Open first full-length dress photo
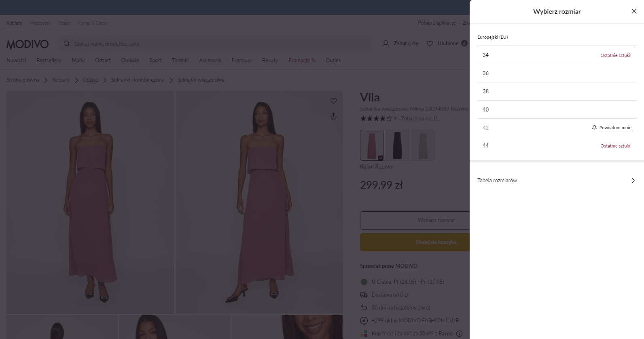This screenshot has width=644, height=339. coord(90,202)
